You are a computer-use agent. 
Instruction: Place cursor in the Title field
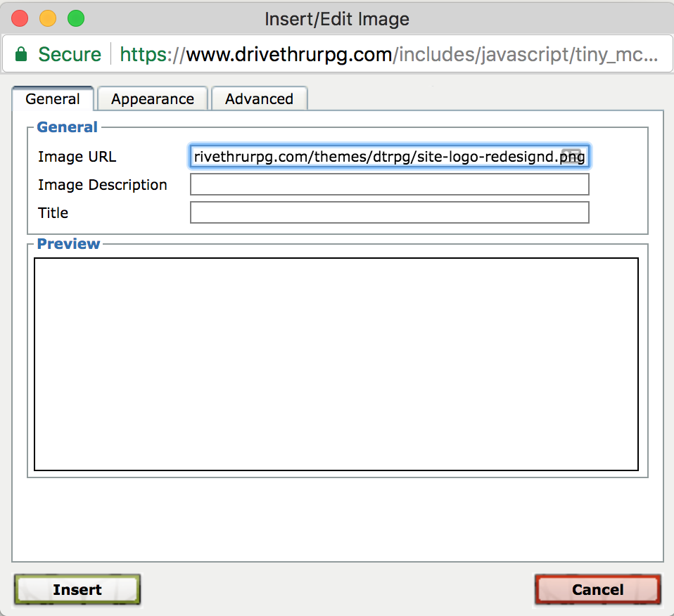[389, 212]
